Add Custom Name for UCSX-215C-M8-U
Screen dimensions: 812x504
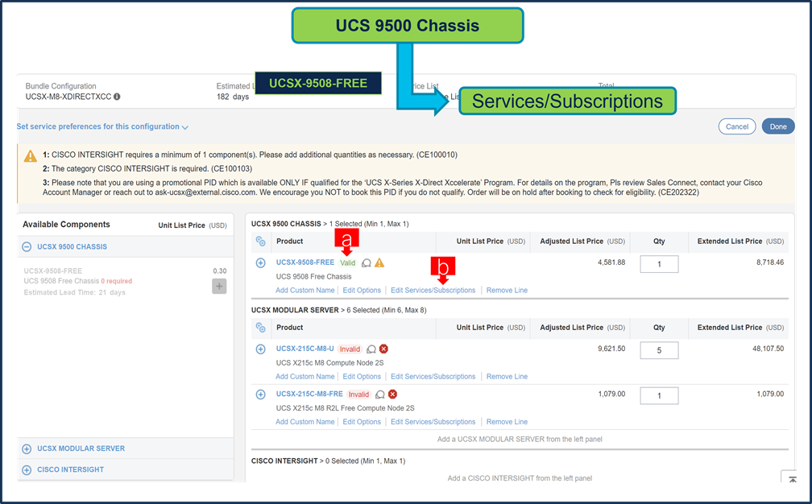[305, 377]
